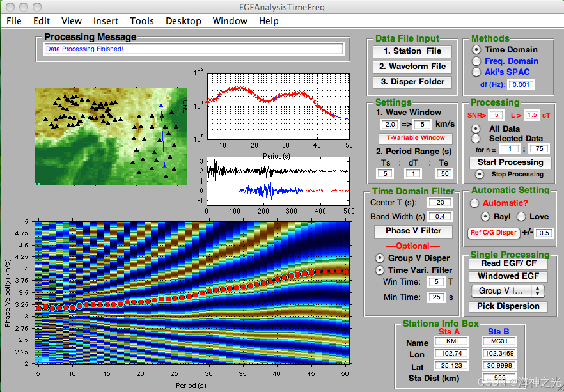Edit the +/- 0.5 tolerance field
The image size is (564, 392).
(x=544, y=233)
